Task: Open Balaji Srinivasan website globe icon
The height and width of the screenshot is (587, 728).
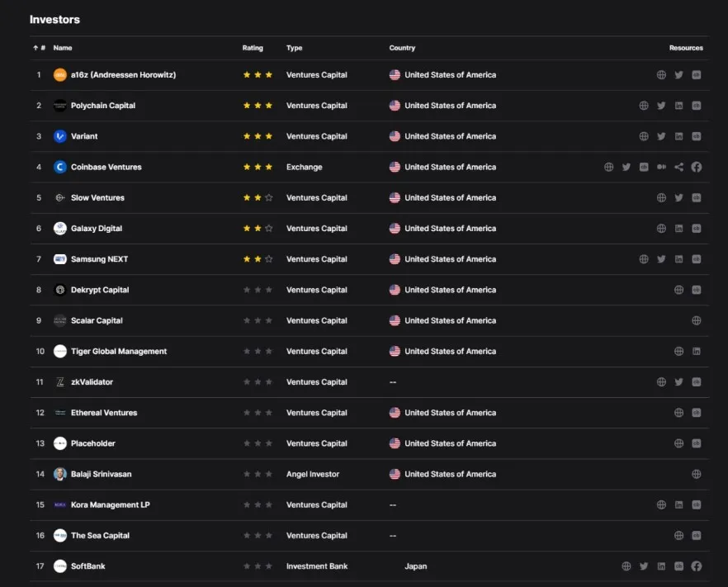Action: pos(697,474)
